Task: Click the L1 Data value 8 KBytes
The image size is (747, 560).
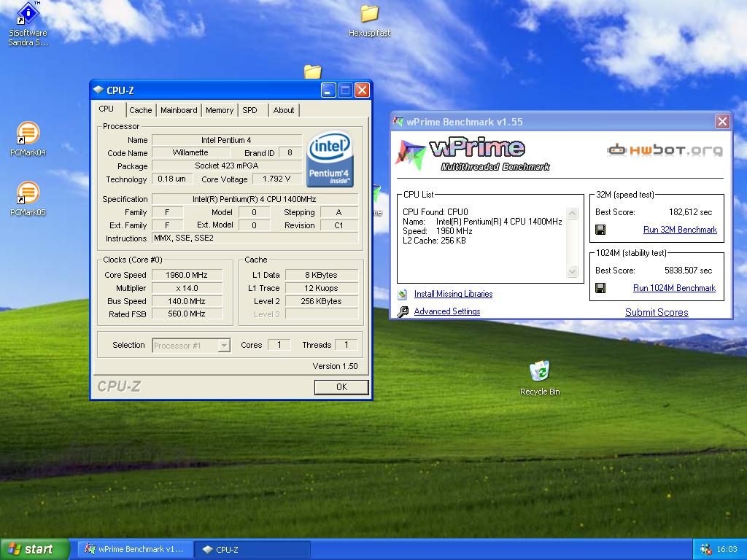Action: 321,275
